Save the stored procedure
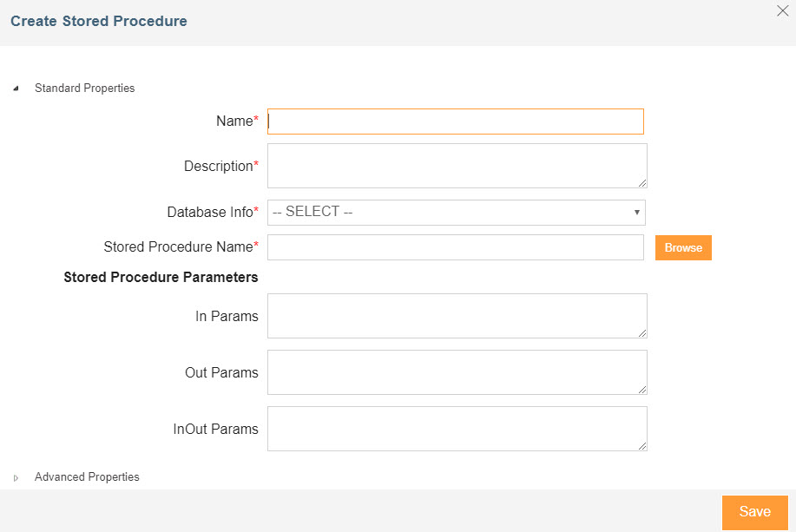The image size is (796, 532). [754, 512]
